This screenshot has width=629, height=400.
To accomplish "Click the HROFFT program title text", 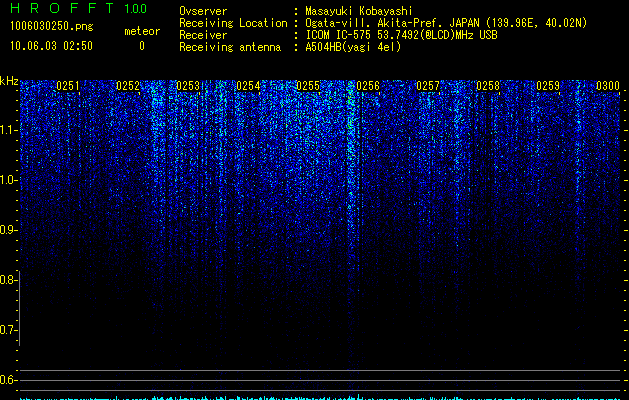I will click(62, 8).
